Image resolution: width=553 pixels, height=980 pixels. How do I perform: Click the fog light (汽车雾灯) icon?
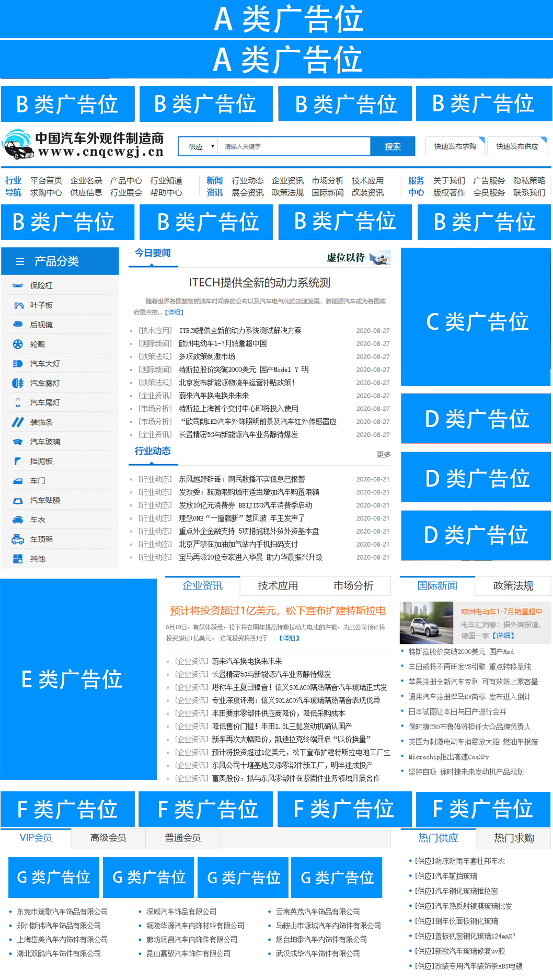pyautogui.click(x=18, y=383)
